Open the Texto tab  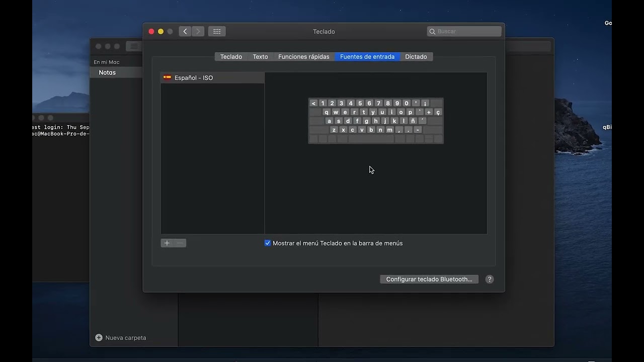pyautogui.click(x=260, y=57)
